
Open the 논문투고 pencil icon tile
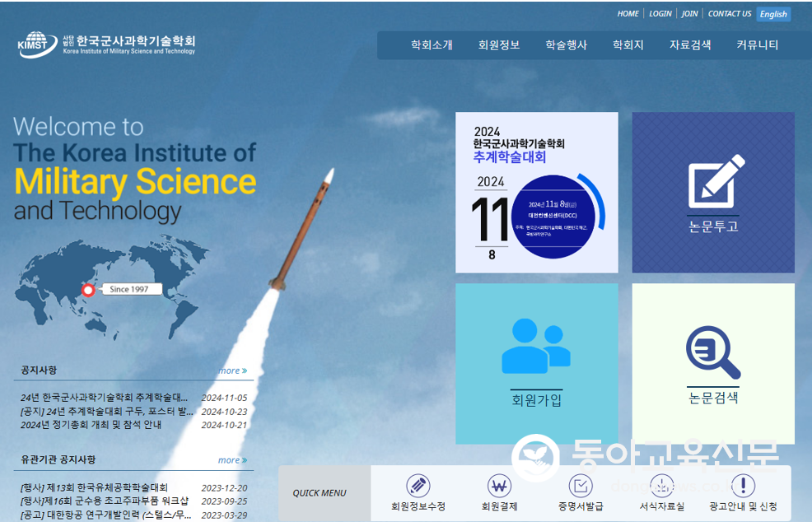(x=713, y=192)
